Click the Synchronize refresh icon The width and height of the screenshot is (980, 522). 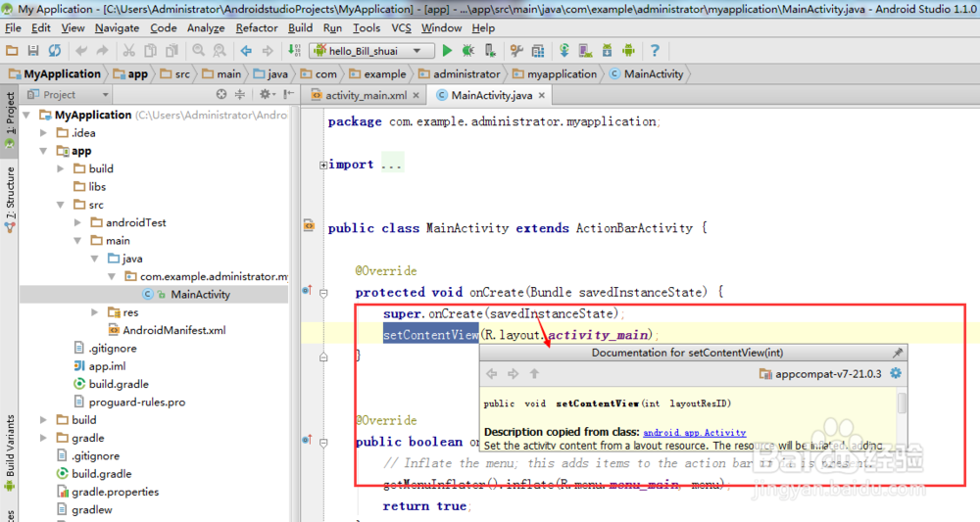pos(55,51)
